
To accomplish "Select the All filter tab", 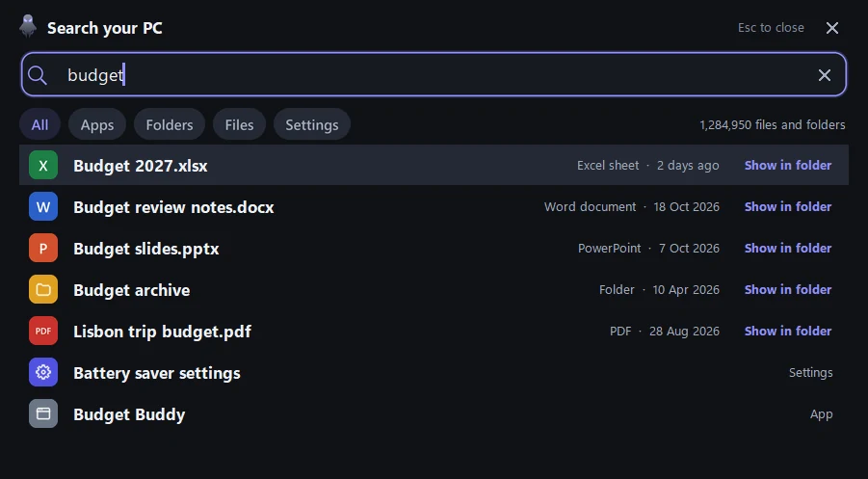I will [x=39, y=124].
